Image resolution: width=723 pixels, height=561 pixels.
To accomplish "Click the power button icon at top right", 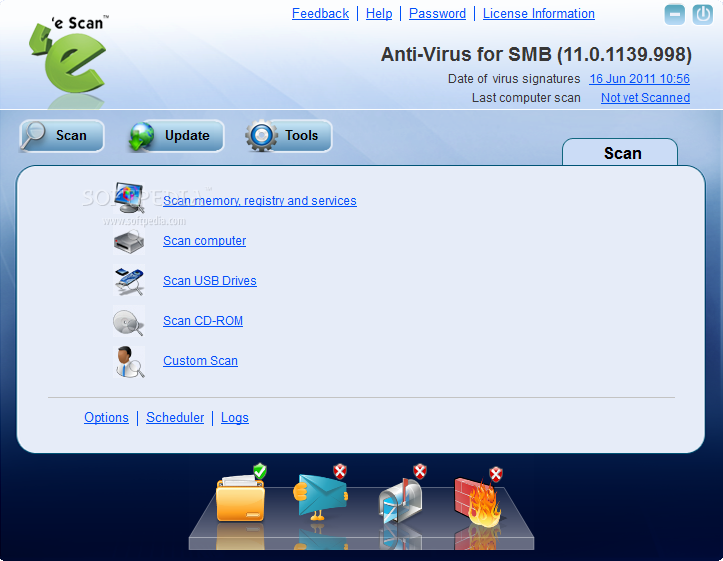I will [703, 15].
